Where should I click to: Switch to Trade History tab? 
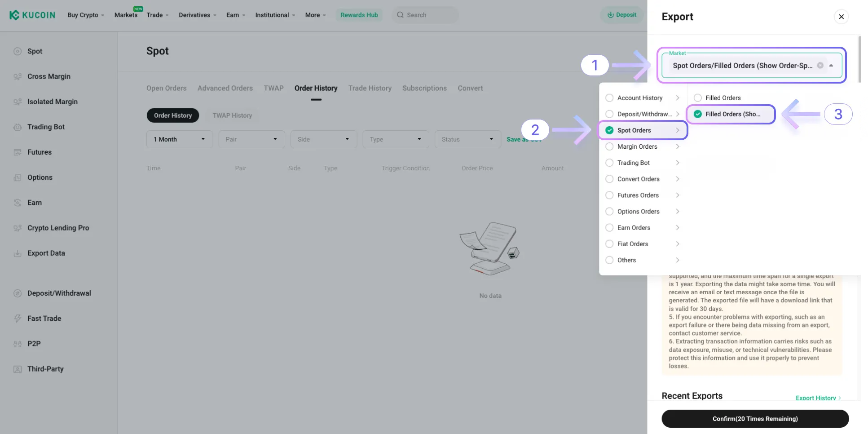370,88
